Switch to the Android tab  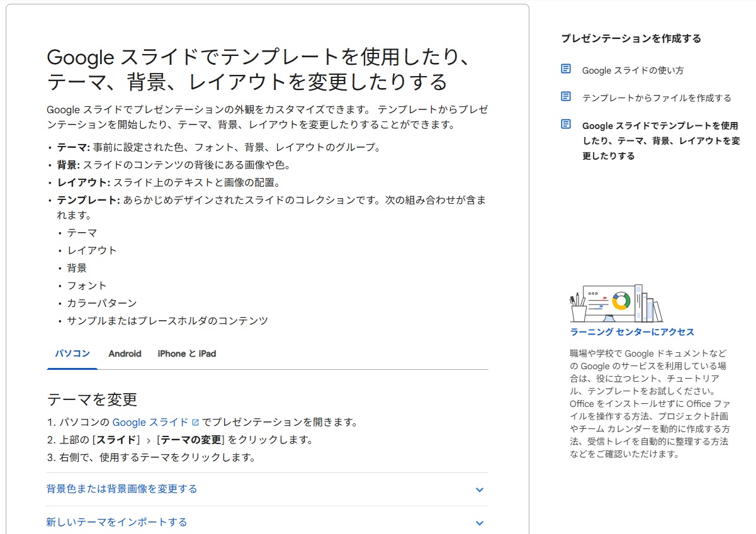pyautogui.click(x=125, y=353)
